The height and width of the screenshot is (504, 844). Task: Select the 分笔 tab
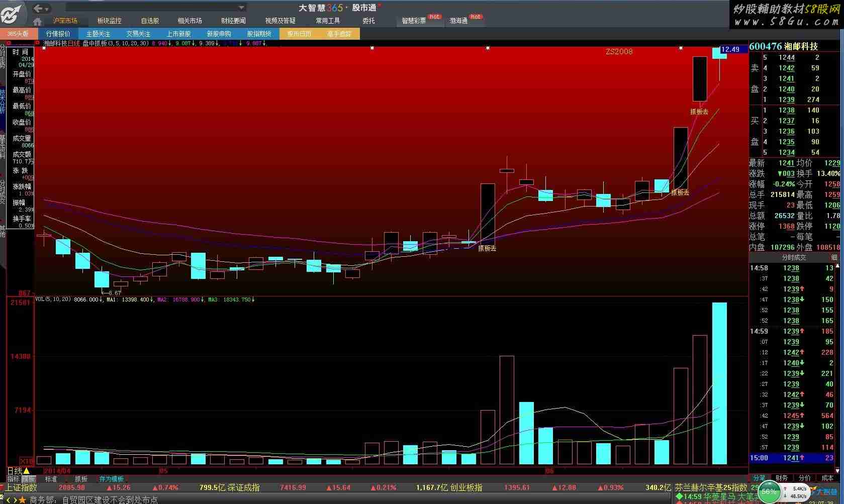759,478
